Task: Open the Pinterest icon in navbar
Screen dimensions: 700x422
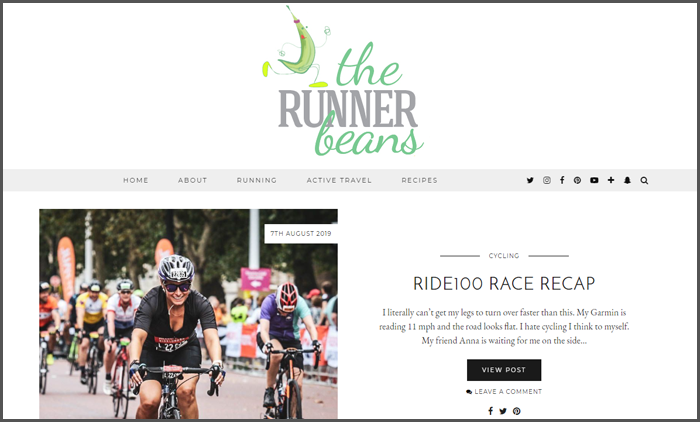Action: point(577,180)
